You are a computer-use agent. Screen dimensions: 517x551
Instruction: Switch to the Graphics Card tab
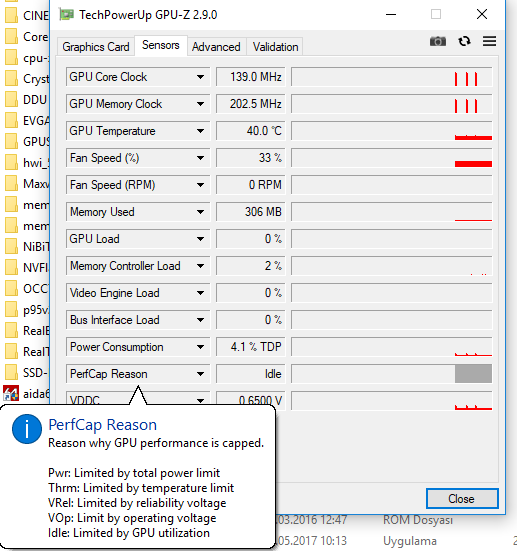[x=96, y=47]
